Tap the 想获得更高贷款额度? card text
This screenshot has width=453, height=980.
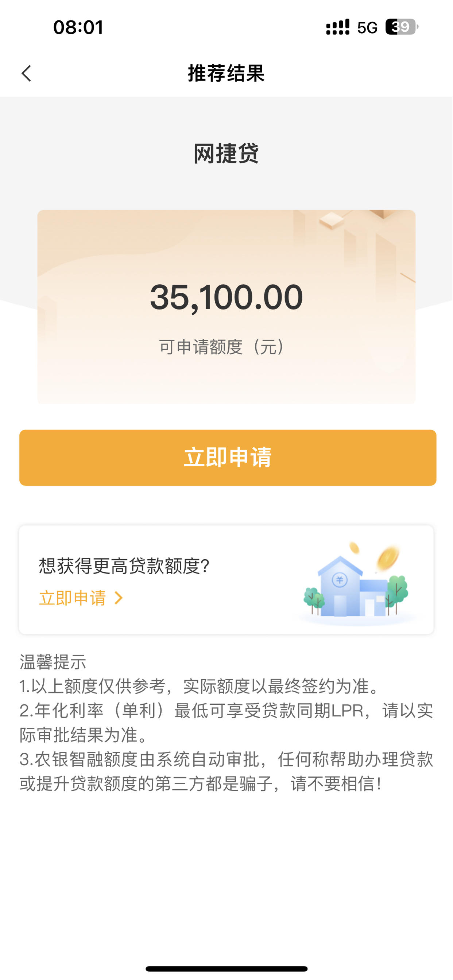point(124,566)
